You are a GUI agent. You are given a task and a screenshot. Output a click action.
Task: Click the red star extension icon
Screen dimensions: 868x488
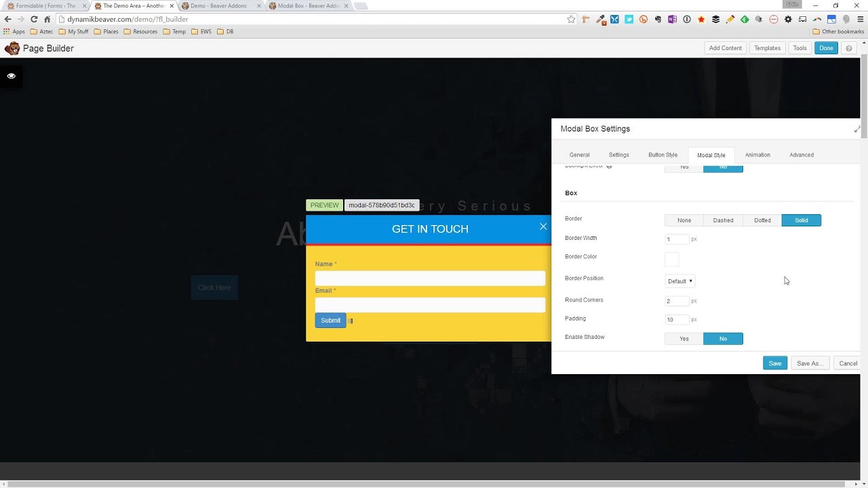(701, 20)
